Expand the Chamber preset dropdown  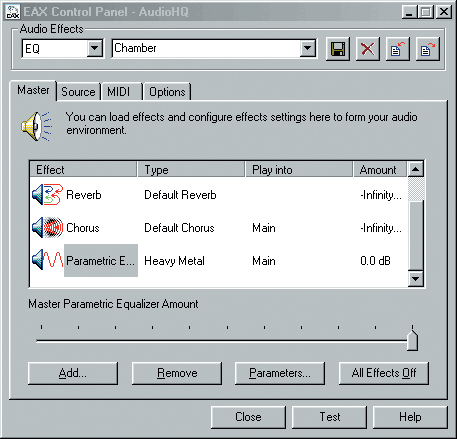307,49
